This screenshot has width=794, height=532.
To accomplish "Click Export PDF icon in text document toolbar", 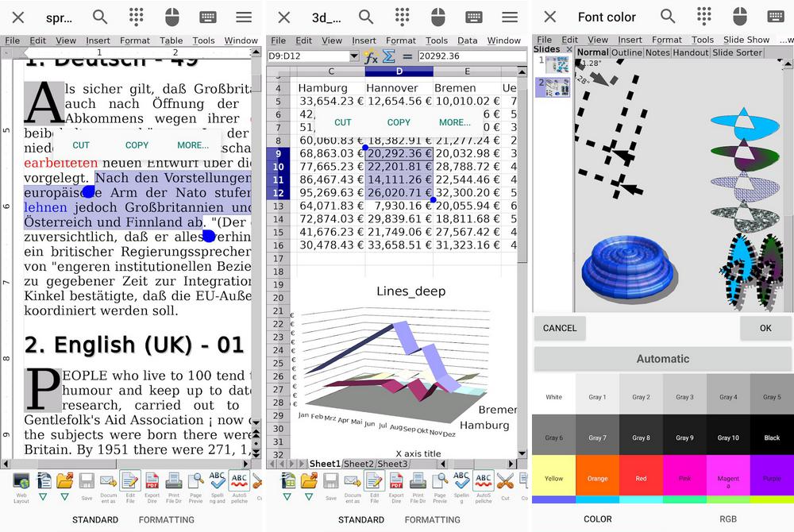I will point(152,480).
